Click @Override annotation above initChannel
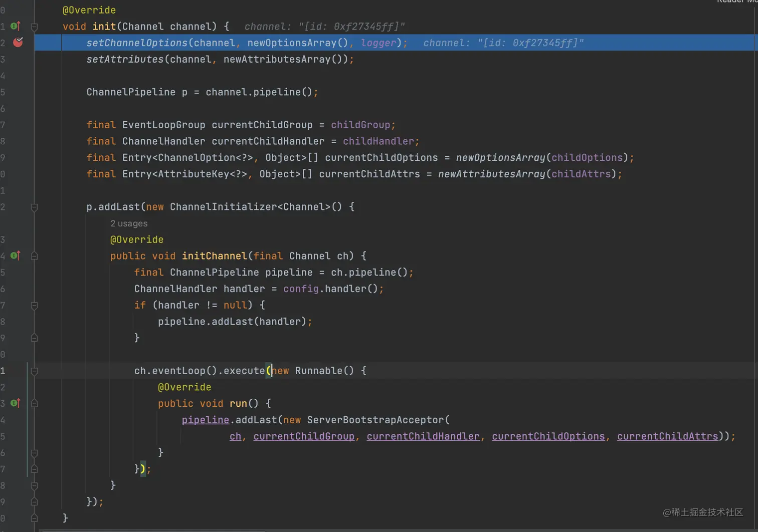This screenshot has height=532, width=758. coord(137,239)
